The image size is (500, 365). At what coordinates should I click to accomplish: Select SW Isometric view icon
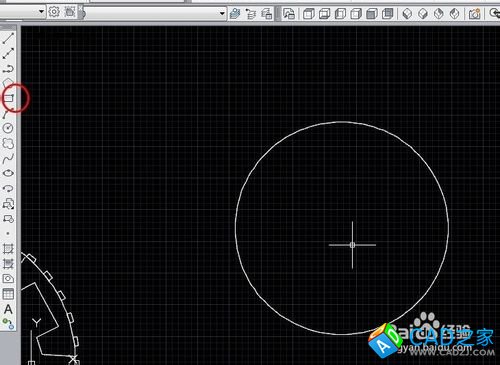pos(407,14)
